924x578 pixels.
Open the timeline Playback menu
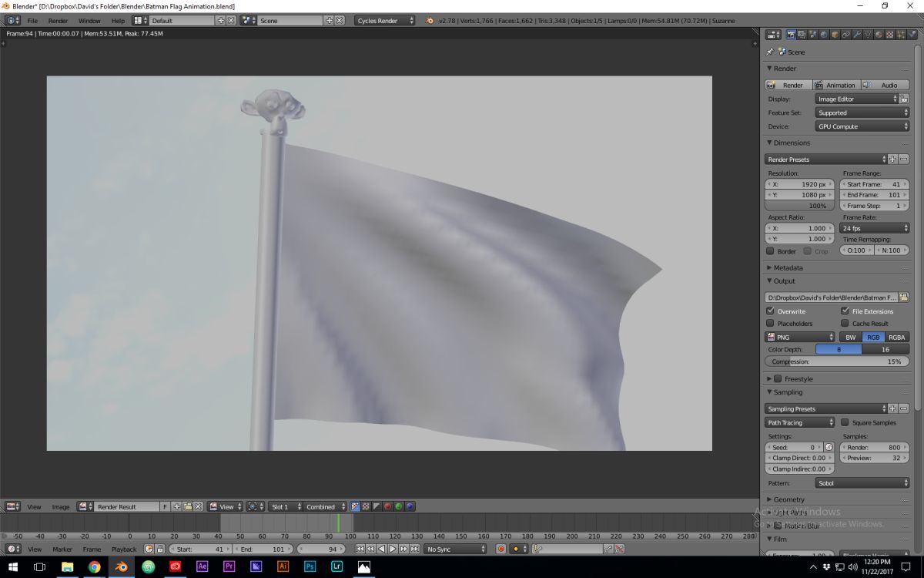click(124, 549)
